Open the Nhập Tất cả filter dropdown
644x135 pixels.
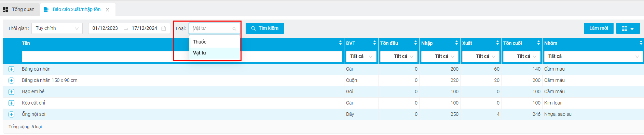coord(440,57)
